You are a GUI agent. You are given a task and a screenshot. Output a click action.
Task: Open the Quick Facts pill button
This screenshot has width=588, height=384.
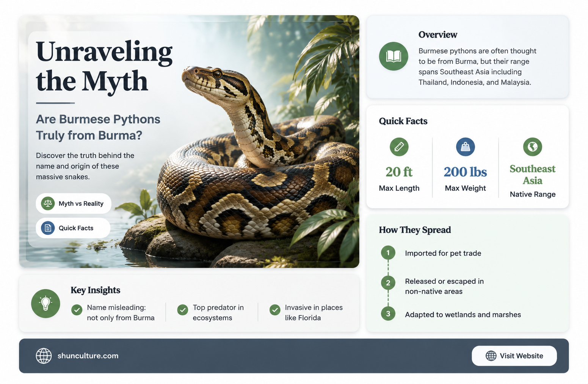73,228
